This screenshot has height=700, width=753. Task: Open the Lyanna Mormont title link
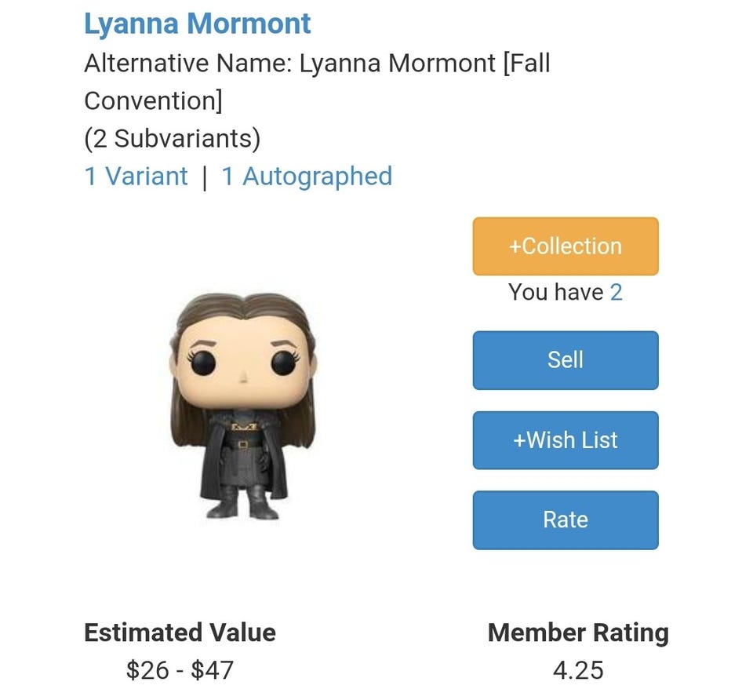coord(197,24)
